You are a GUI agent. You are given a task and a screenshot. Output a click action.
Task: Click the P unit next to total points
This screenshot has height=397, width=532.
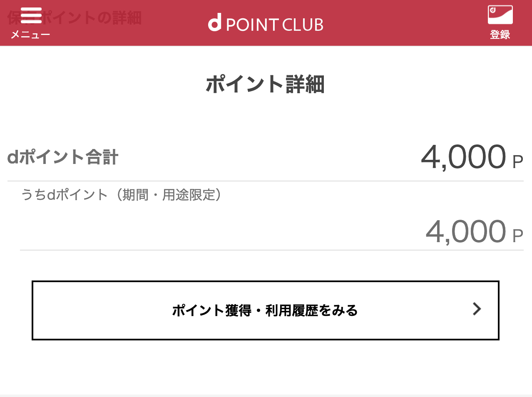tap(518, 161)
